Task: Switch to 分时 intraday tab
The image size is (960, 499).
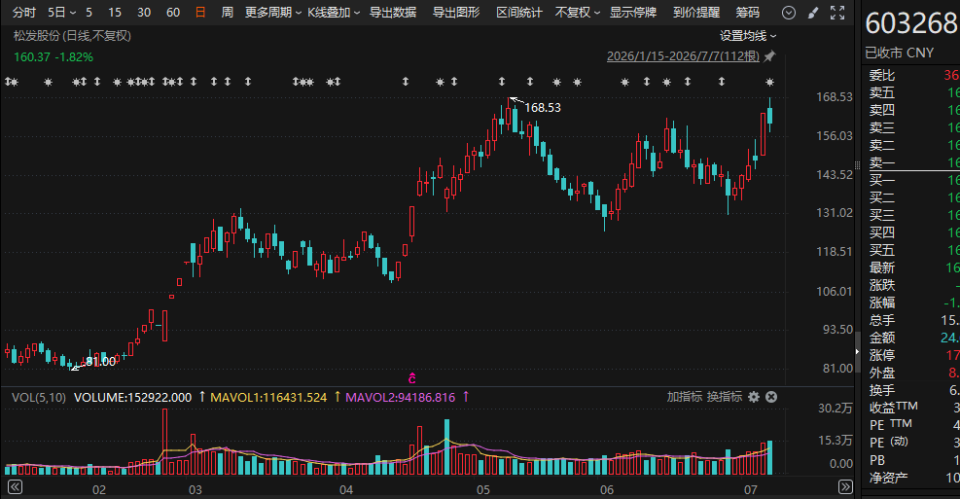Action: 24,12
